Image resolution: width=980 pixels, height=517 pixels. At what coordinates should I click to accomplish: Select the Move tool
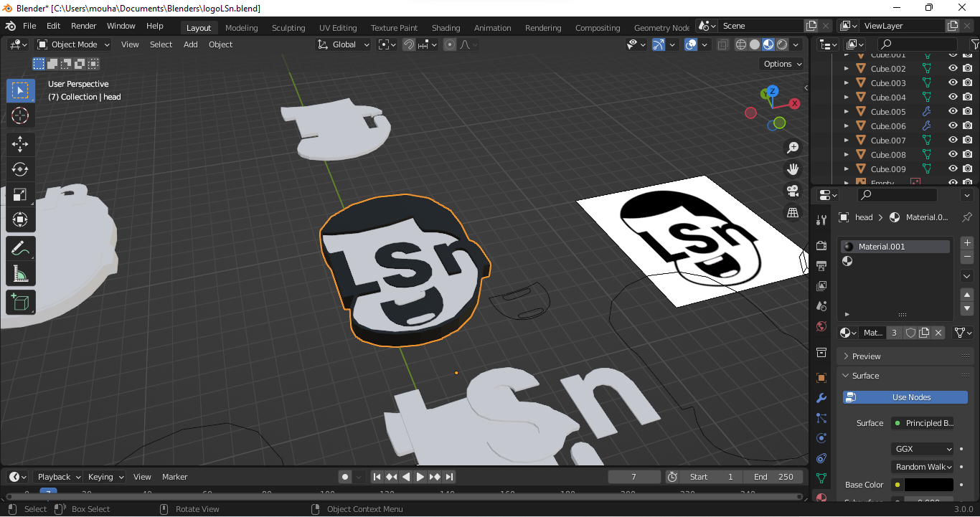tap(20, 144)
